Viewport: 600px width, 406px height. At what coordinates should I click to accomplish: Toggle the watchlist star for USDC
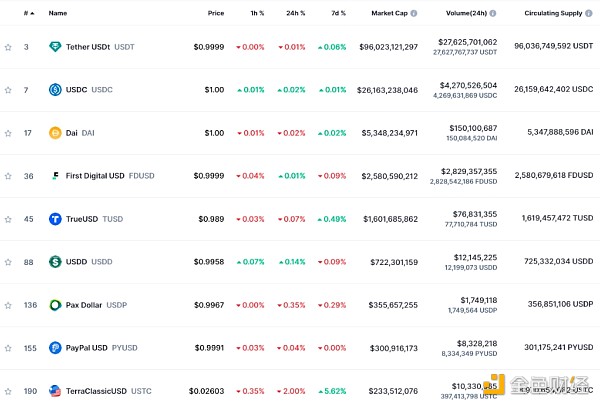[8, 90]
